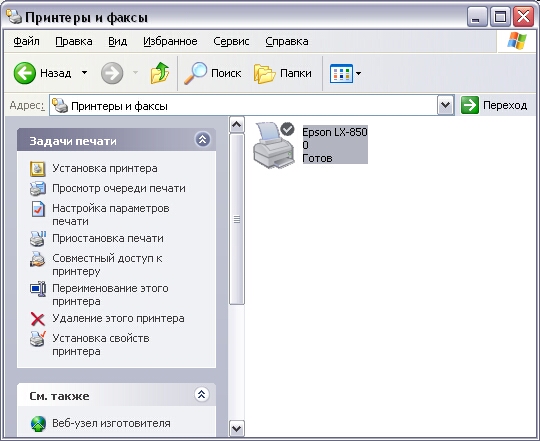This screenshot has width=540, height=441.
Task: Click the Переход go button
Action: 494,105
